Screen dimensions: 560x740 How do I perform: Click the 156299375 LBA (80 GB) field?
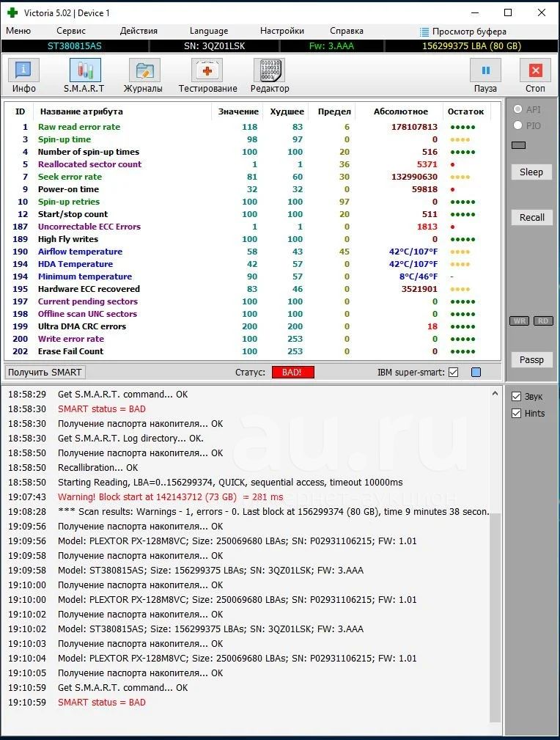click(x=471, y=46)
